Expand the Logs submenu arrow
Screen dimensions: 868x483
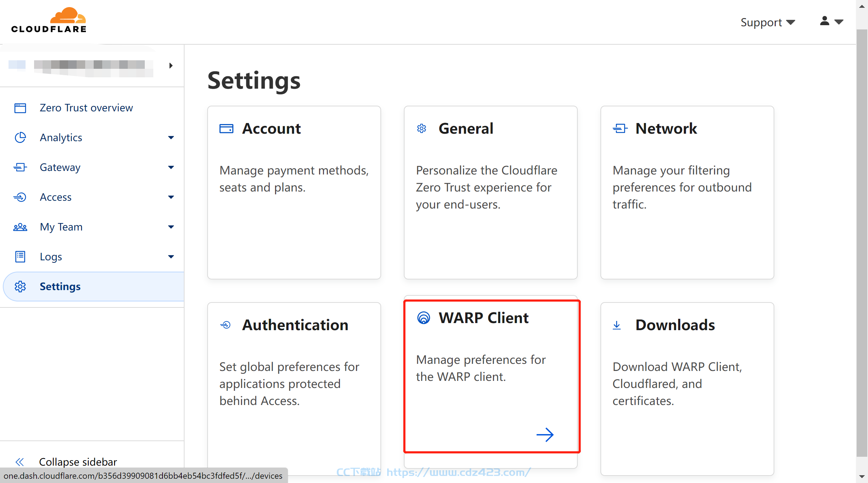click(171, 257)
